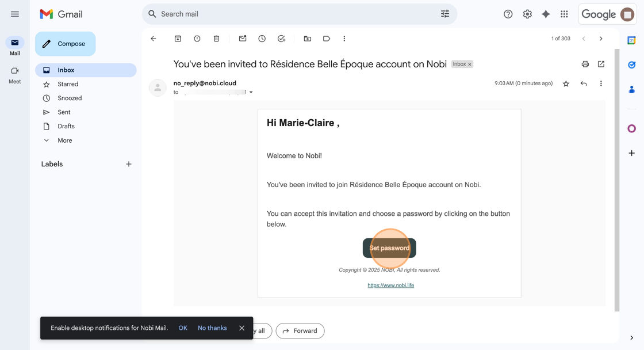Screen dimensions: 644x350
Task: Show search options in the search bar
Action: click(445, 14)
